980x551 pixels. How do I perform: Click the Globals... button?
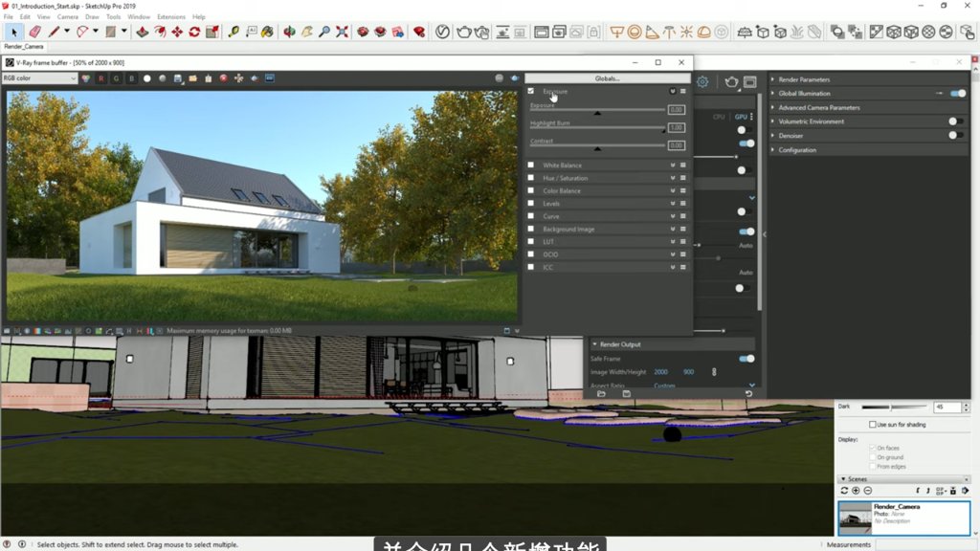(x=607, y=78)
